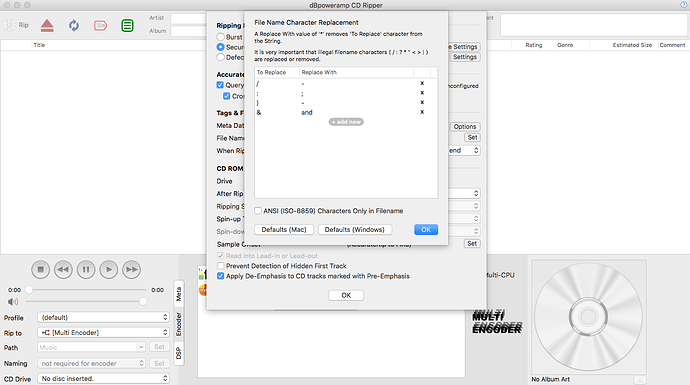
Task: Adjust the volume slider
Action: coord(86,301)
